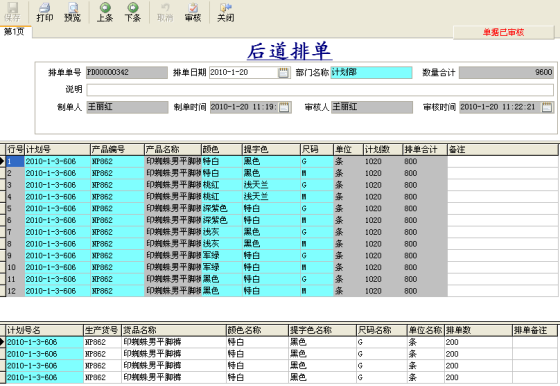The height and width of the screenshot is (386, 560).
Task: Click the empty 说明 text field
Action: pos(320,90)
